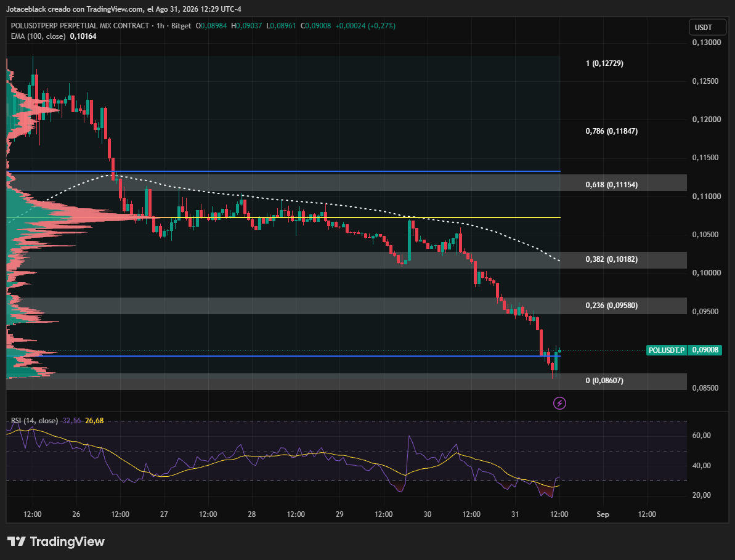Click the yellow RSI value 26,68

point(95,421)
